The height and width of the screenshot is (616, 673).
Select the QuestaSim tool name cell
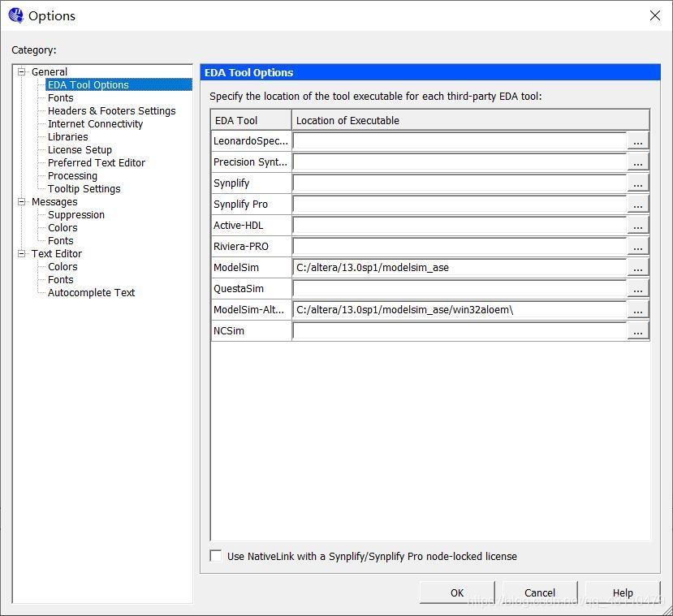252,288
